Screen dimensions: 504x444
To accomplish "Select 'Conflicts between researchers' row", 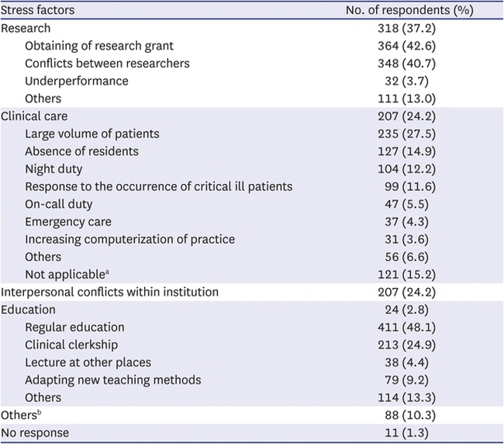I will (252, 64).
